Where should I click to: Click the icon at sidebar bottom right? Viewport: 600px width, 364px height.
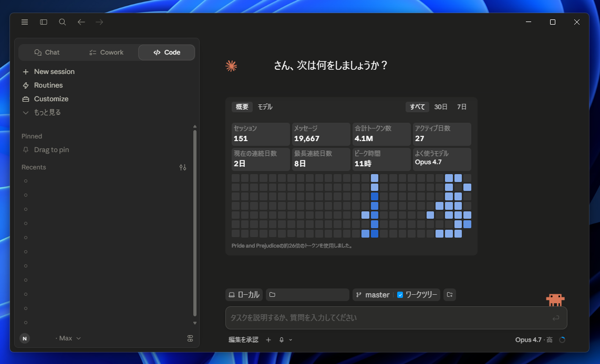190,338
